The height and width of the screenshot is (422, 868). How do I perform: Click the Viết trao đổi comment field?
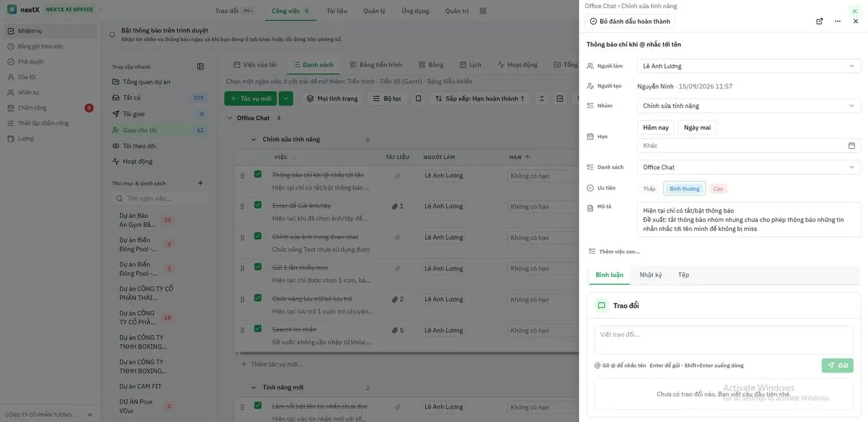tap(724, 340)
